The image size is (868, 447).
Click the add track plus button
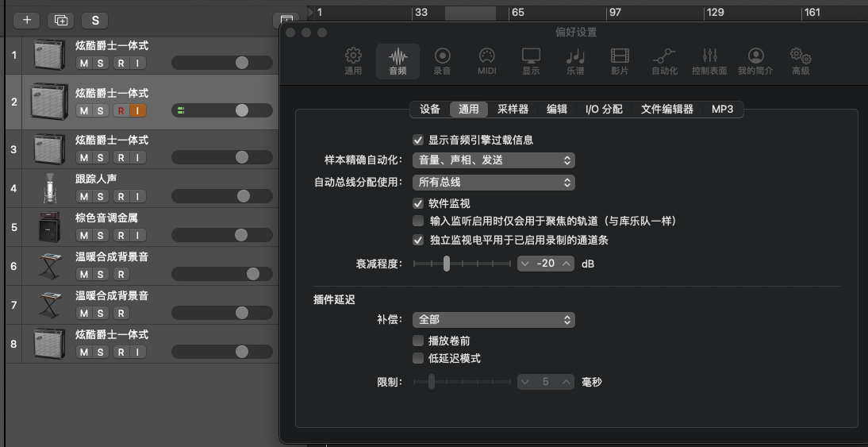26,21
